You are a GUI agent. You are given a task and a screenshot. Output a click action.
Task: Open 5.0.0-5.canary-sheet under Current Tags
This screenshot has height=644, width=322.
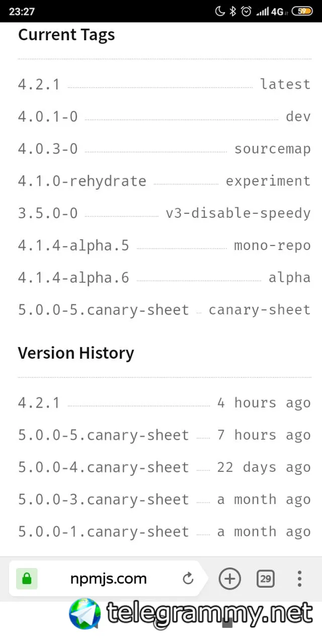pyautogui.click(x=104, y=310)
